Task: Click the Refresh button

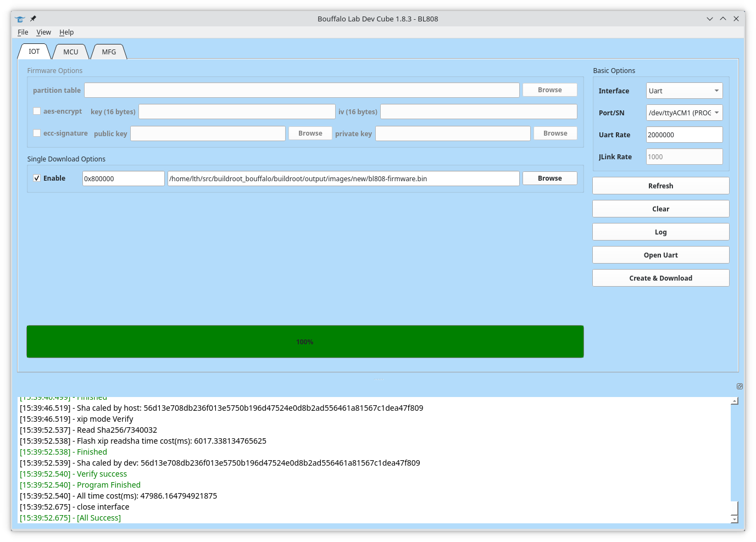Action: 660,186
